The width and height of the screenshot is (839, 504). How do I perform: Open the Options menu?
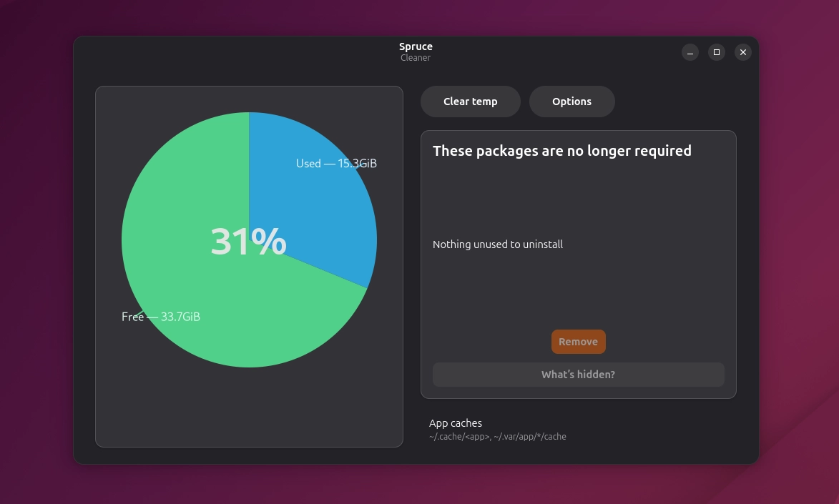[x=571, y=102]
